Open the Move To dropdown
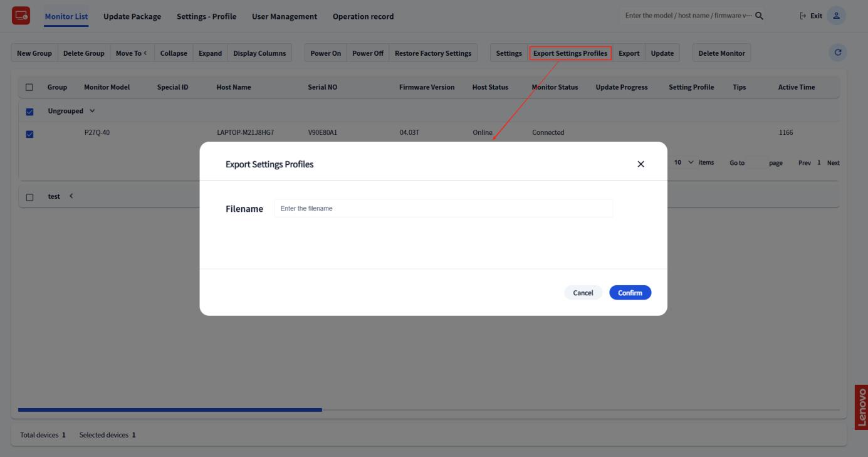 pos(131,53)
